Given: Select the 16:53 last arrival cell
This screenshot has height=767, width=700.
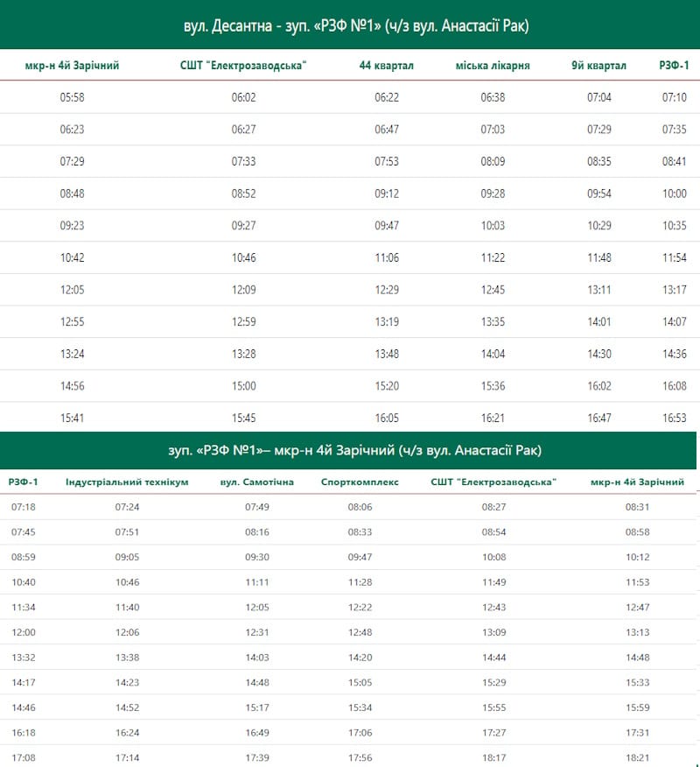Looking at the screenshot, I should (675, 419).
